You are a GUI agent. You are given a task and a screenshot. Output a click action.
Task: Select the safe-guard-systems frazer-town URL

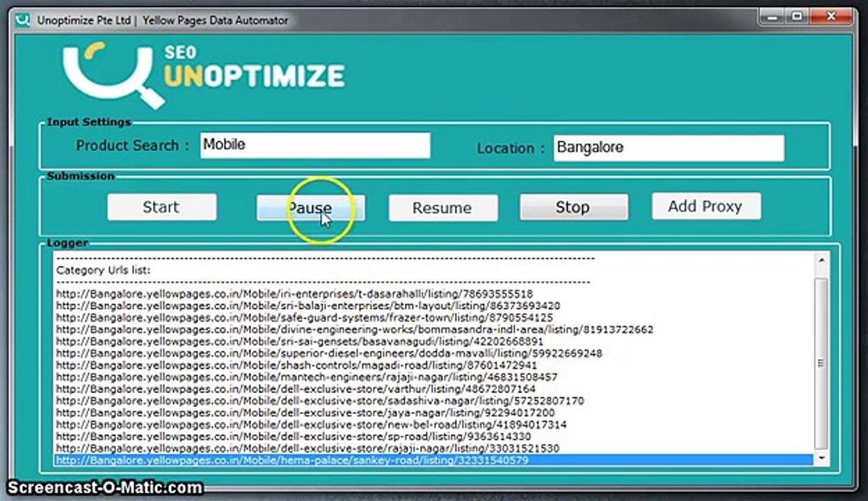pyautogui.click(x=305, y=317)
